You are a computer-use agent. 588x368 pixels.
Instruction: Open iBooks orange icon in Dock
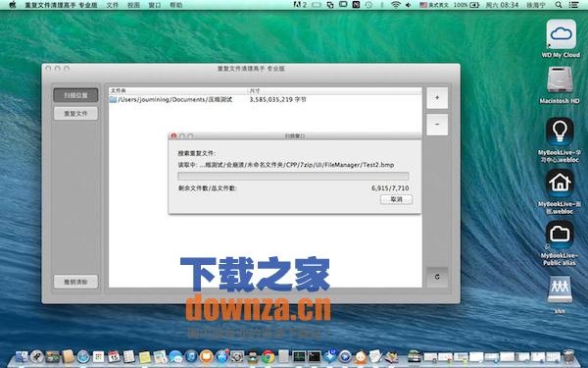206,356
